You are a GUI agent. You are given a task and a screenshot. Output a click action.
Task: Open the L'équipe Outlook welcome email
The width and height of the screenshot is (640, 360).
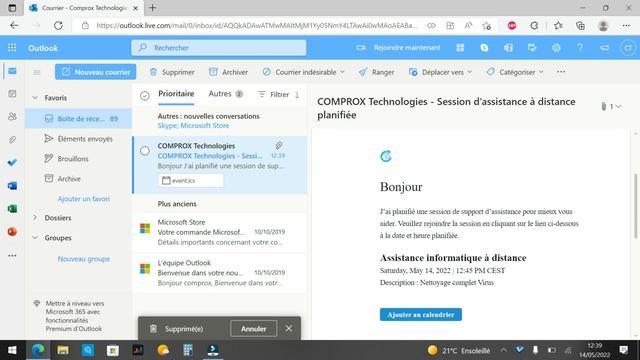220,273
